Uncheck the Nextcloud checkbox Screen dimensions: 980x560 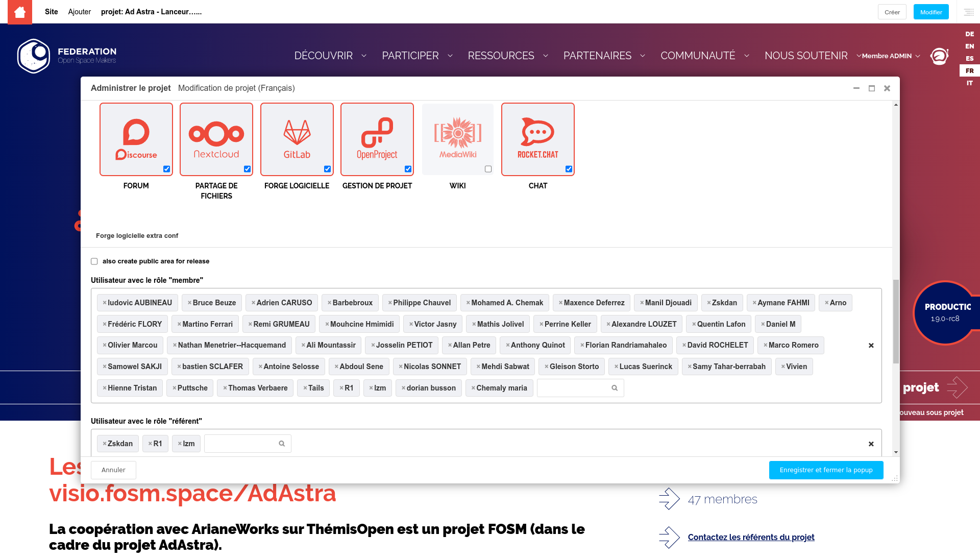[x=248, y=169]
